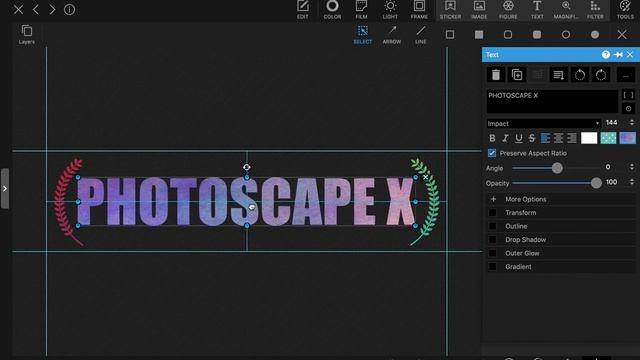Click the Angle slider handle

pos(557,168)
